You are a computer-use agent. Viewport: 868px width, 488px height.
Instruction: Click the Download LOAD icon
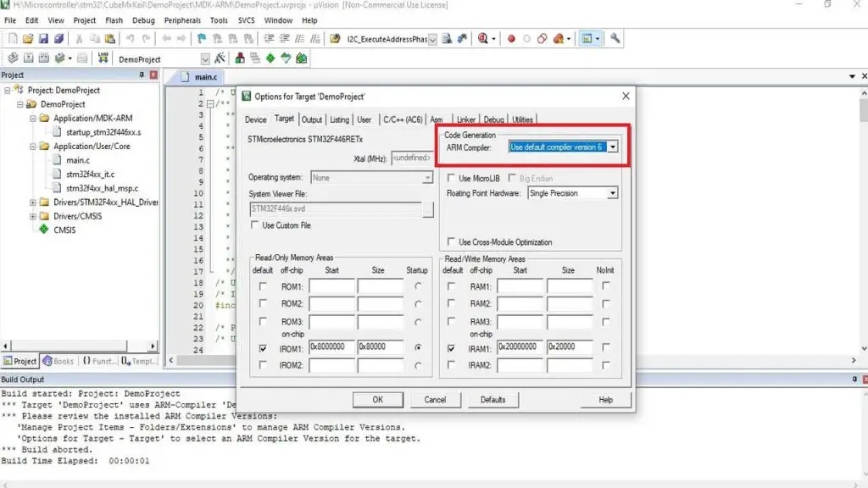coord(103,58)
